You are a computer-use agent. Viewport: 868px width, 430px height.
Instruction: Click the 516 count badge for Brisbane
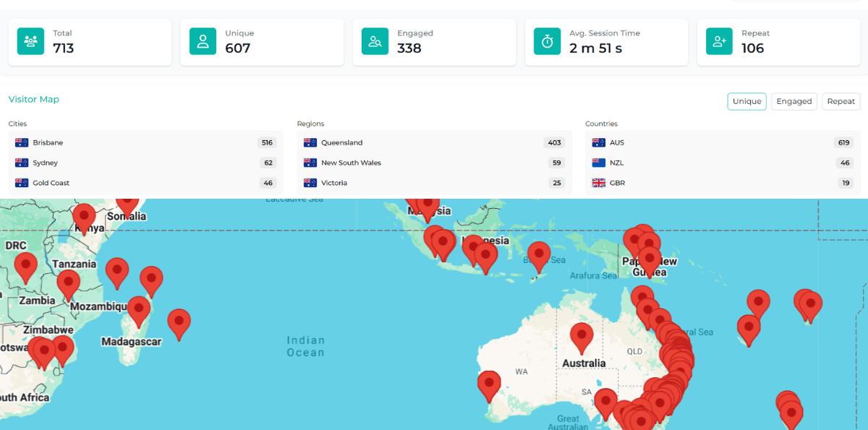pyautogui.click(x=267, y=142)
